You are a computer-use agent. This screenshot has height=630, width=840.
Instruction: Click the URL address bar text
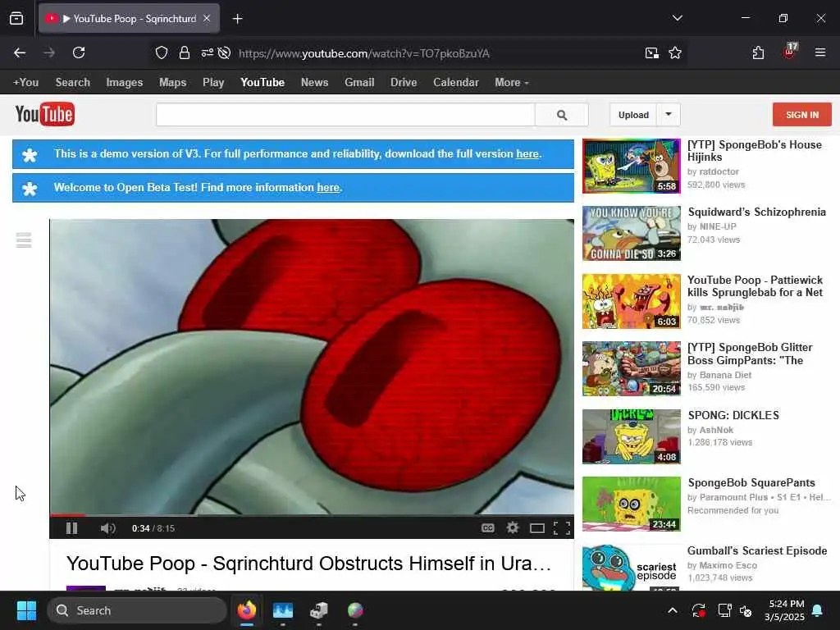tap(364, 53)
